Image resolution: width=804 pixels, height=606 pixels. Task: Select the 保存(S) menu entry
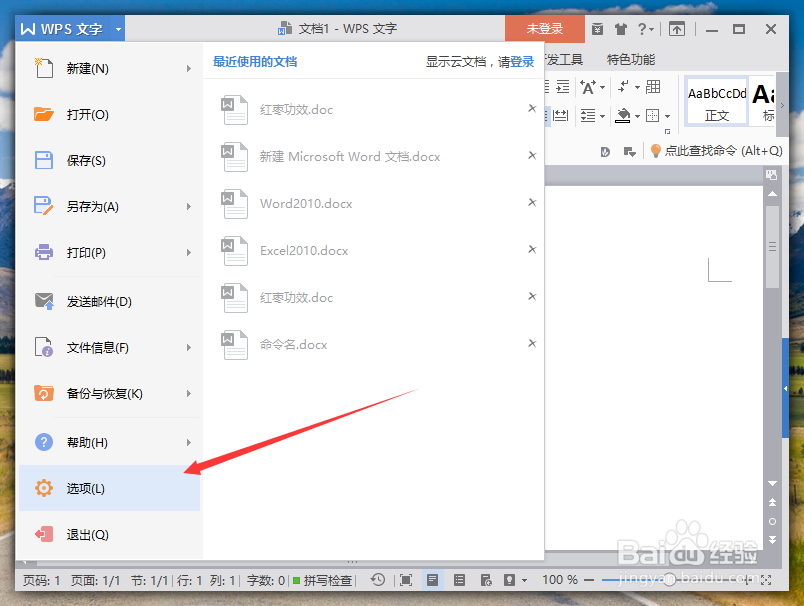[x=109, y=160]
